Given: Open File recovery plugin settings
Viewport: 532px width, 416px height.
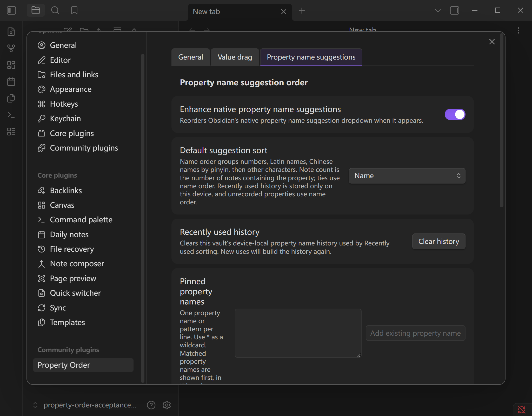Looking at the screenshot, I should pyautogui.click(x=83, y=249).
